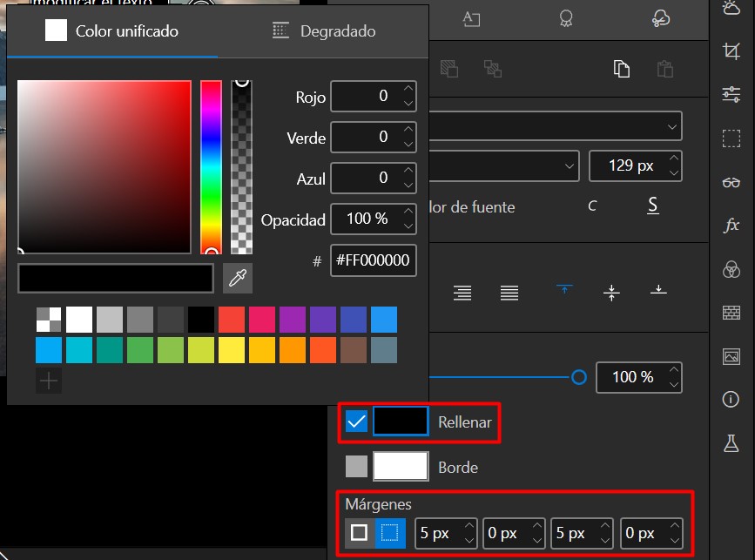This screenshot has width=755, height=560.
Task: Click the paste style clipboard icon
Action: [665, 69]
